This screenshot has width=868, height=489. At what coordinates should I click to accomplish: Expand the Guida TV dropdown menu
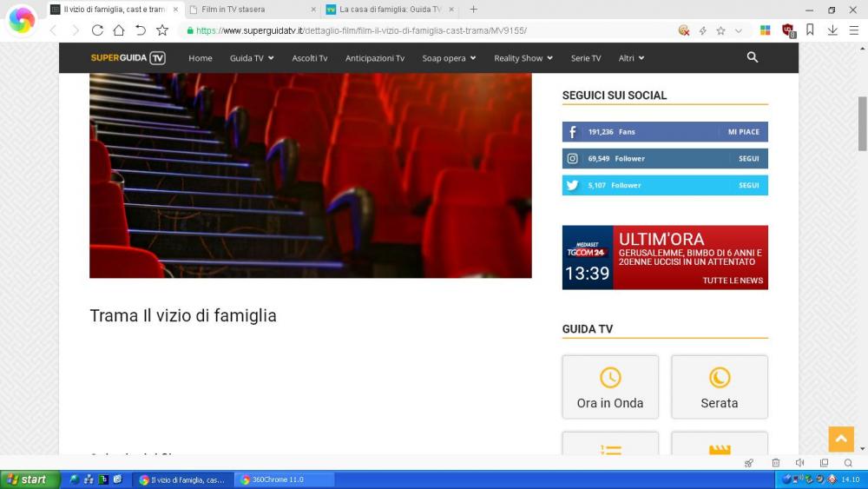point(251,58)
